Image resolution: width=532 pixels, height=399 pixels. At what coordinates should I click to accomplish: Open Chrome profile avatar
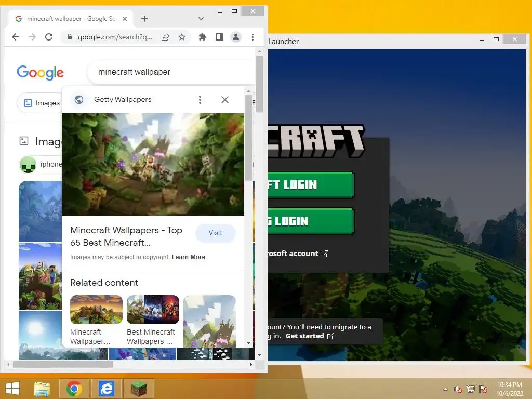[236, 37]
